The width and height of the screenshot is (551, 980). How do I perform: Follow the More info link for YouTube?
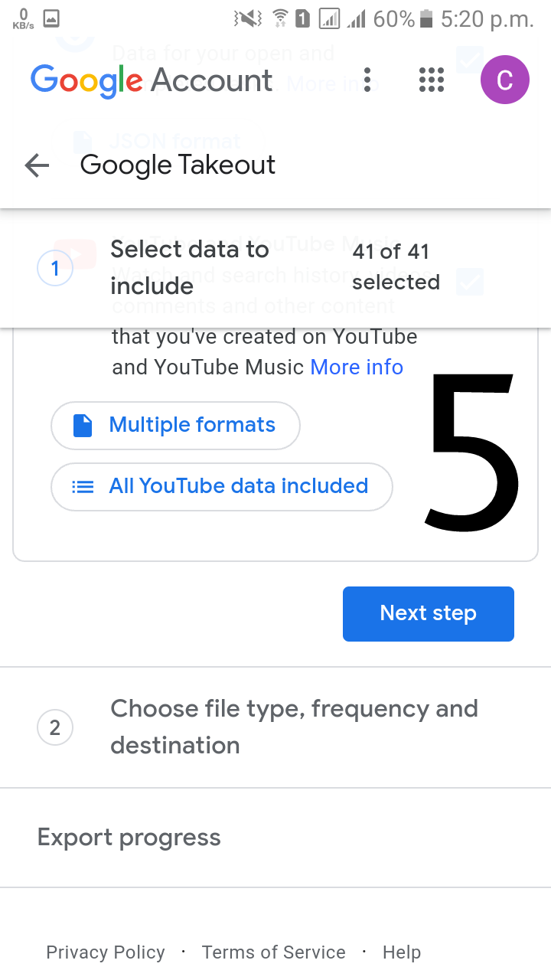tap(357, 367)
